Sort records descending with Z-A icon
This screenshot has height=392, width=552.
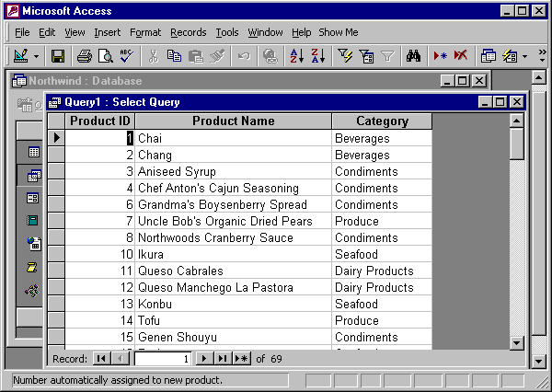click(x=318, y=56)
